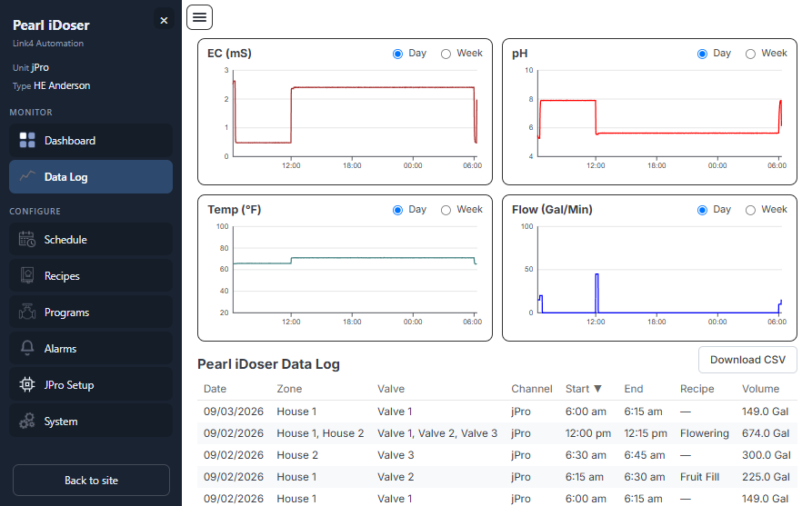The width and height of the screenshot is (812, 506).
Task: Click the 12:15 pm end time cell
Action: pyautogui.click(x=646, y=433)
